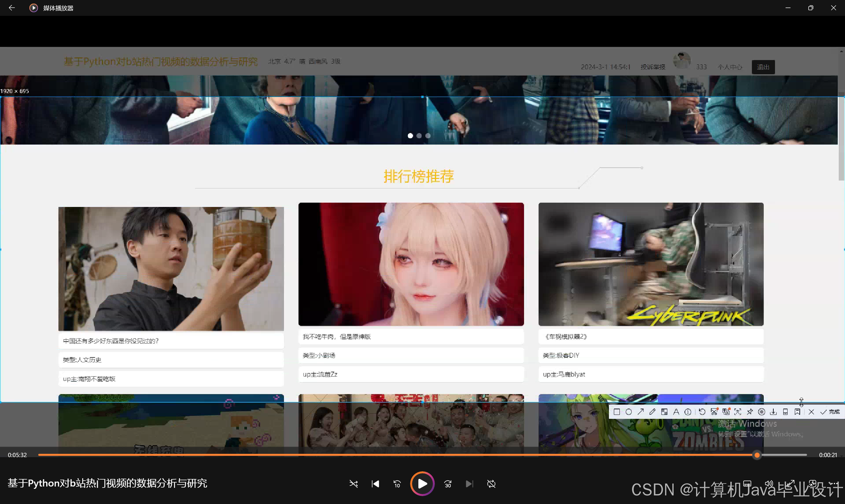The height and width of the screenshot is (504, 845).
Task: Open the 个人中心 link
Action: 729,67
